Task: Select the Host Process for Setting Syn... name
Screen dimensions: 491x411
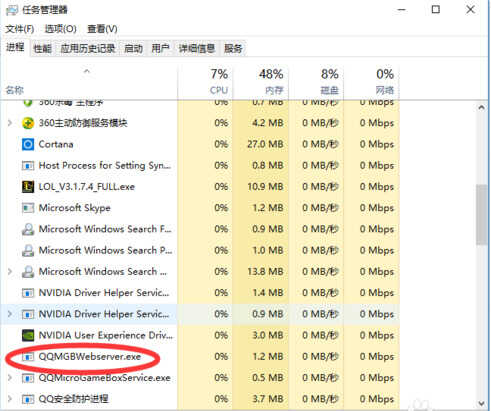Action: tap(105, 166)
